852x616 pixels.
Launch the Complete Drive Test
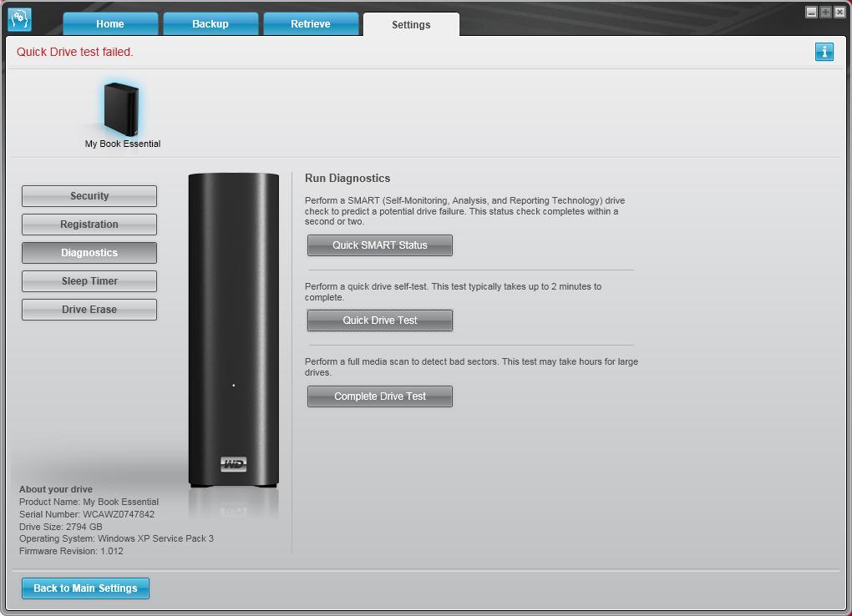pyautogui.click(x=380, y=396)
